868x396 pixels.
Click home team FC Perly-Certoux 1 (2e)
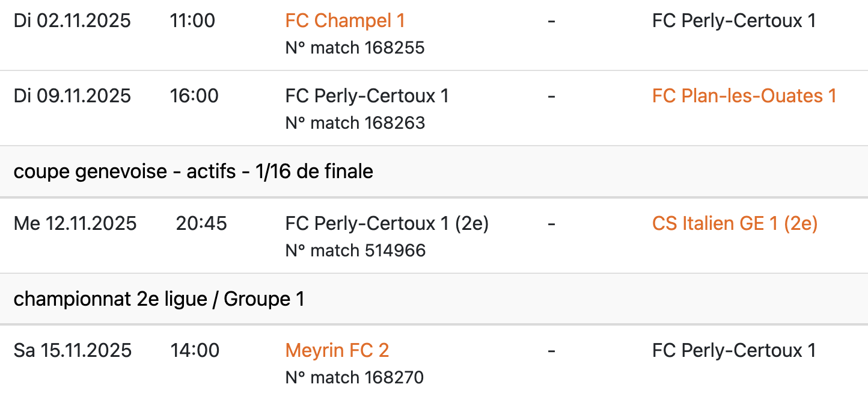pyautogui.click(x=387, y=224)
